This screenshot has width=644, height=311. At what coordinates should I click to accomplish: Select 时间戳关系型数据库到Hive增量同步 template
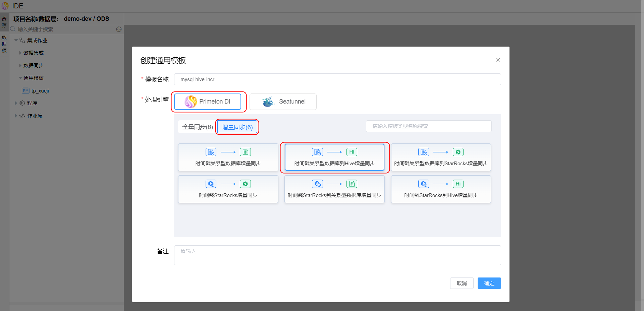(334, 157)
